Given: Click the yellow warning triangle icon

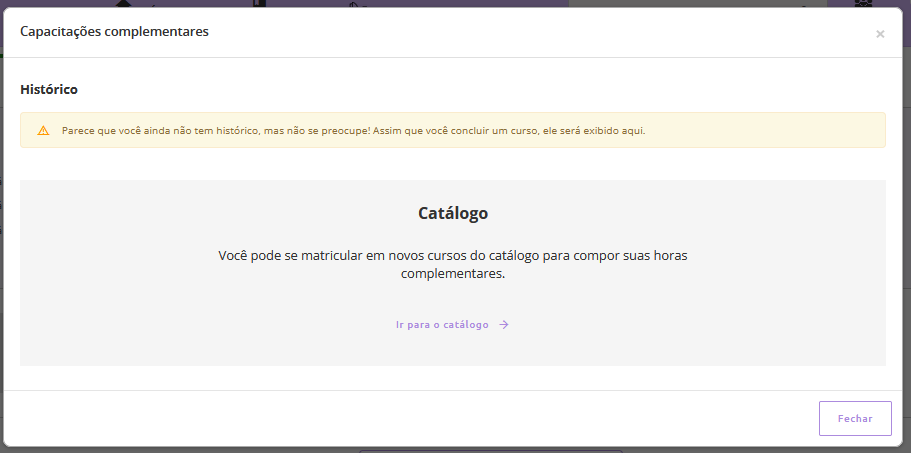Looking at the screenshot, I should (x=43, y=131).
